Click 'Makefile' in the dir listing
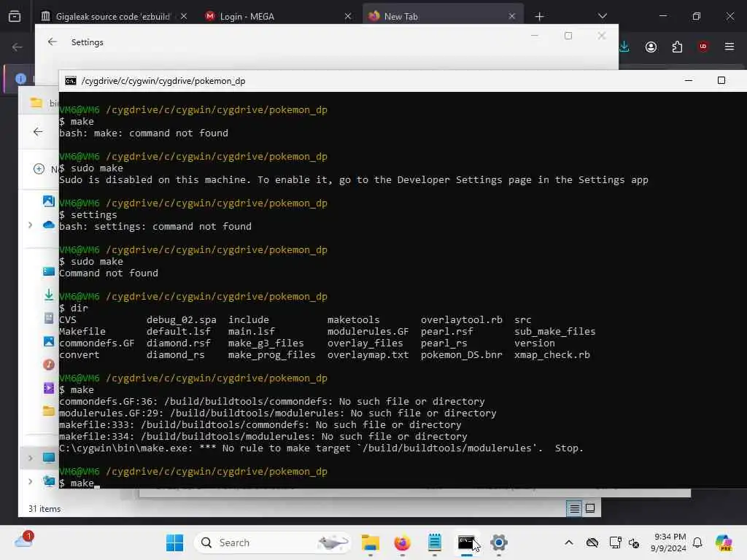Viewport: 747px width, 560px height. click(x=82, y=332)
